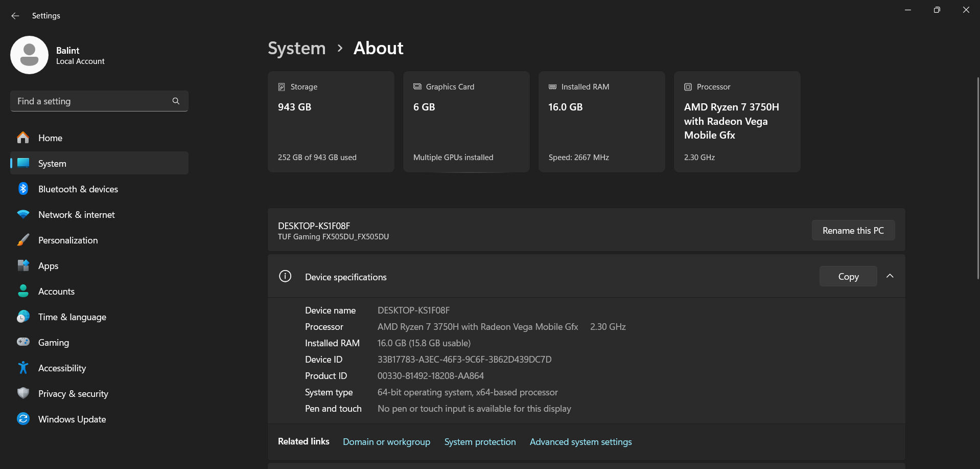980x469 pixels.
Task: Open the Apps settings page
Action: [99, 265]
